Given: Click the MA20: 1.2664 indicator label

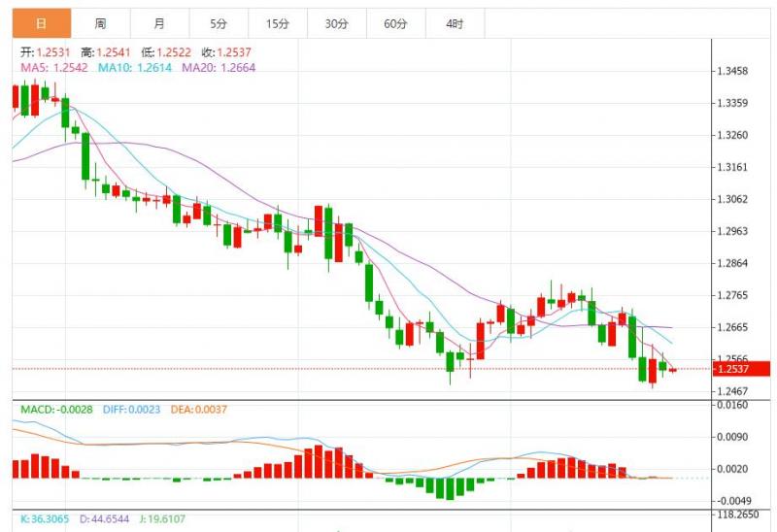Looking at the screenshot, I should coord(219,67).
